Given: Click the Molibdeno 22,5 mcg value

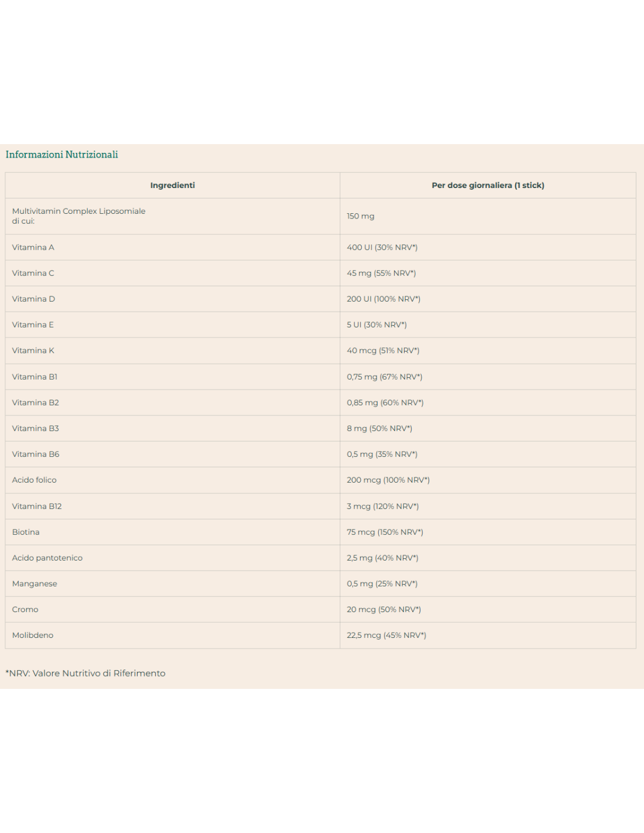Looking at the screenshot, I should [386, 635].
